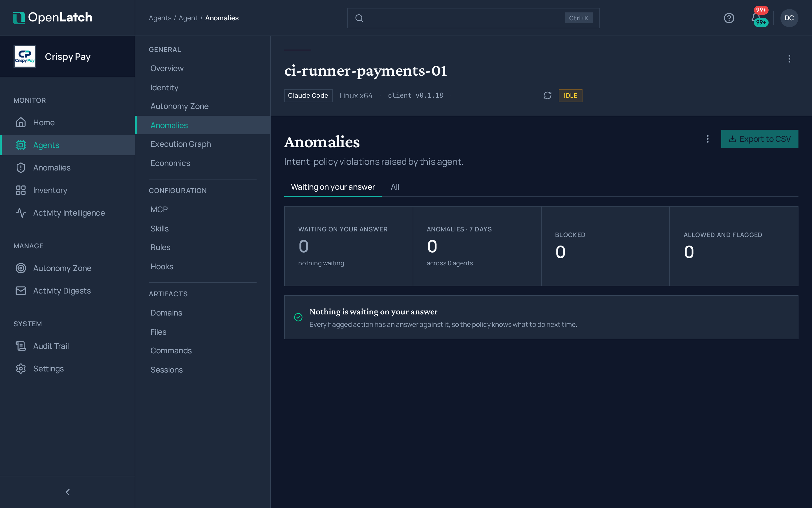812x508 pixels.
Task: Click the refresh icon beside IDLE badge
Action: point(547,95)
